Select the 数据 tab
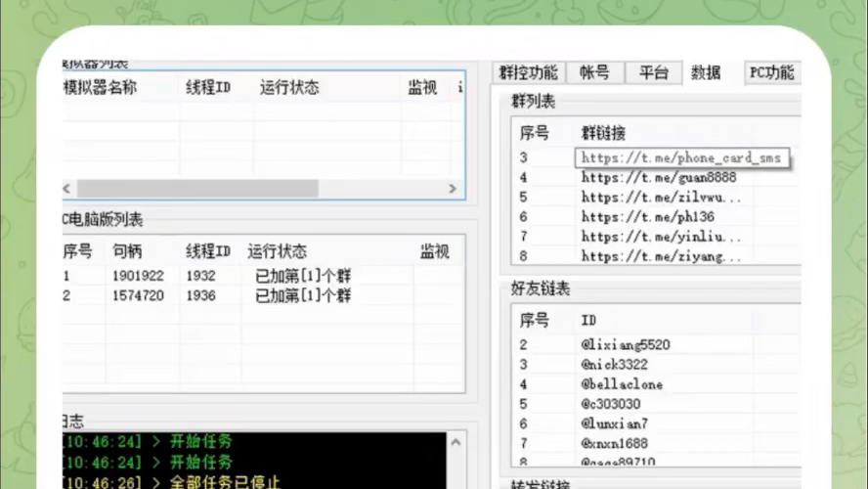This screenshot has height=489, width=868. click(706, 72)
